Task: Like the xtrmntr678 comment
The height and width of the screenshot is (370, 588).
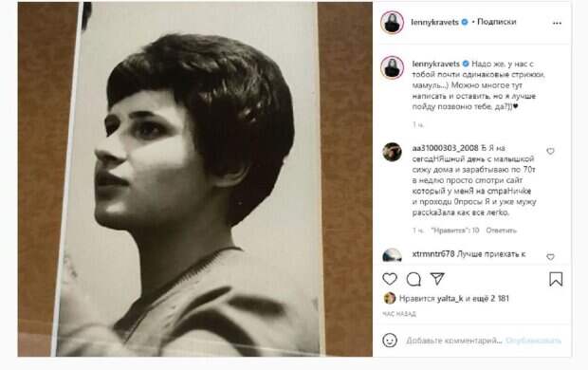Action: (x=550, y=257)
